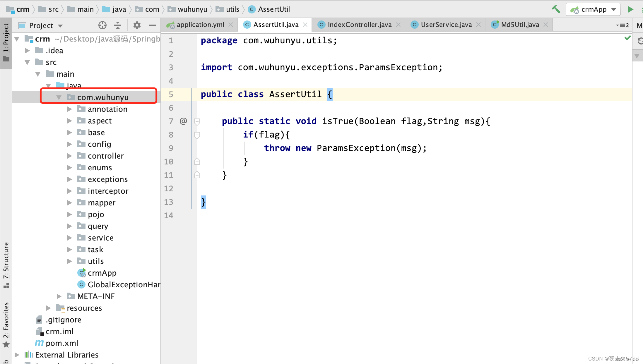Select pom.xml in the project tree
Screen dimensions: 643x364
(62, 343)
